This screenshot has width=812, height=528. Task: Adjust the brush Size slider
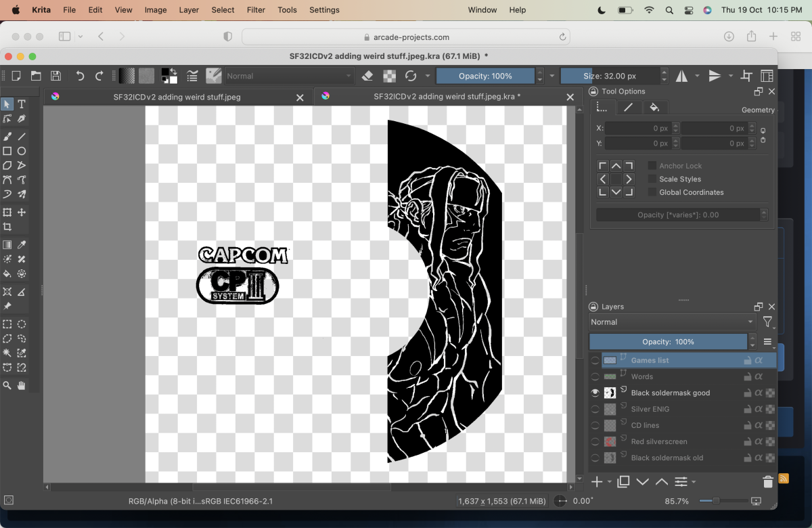click(610, 76)
